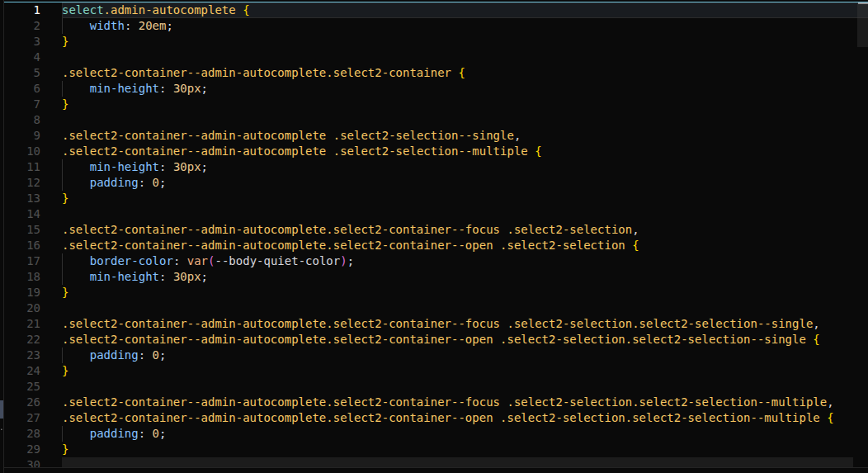Viewport: 868px width, 473px height.
Task: Click the border-color property name
Action: (131, 261)
